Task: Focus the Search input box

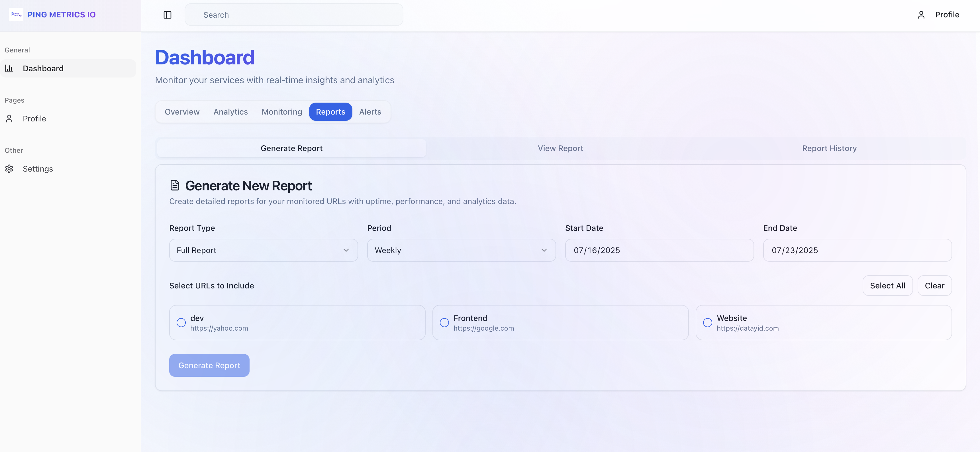Action: pos(294,15)
